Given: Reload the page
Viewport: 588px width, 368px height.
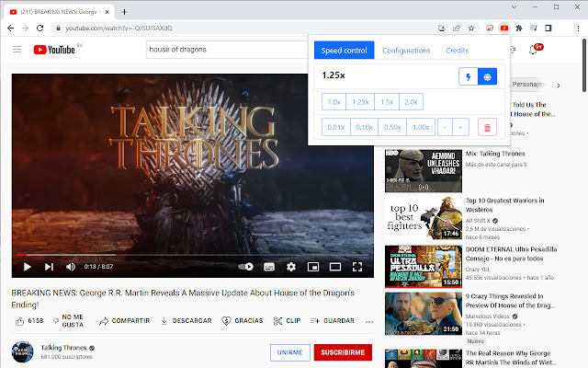Looking at the screenshot, I should [40, 29].
